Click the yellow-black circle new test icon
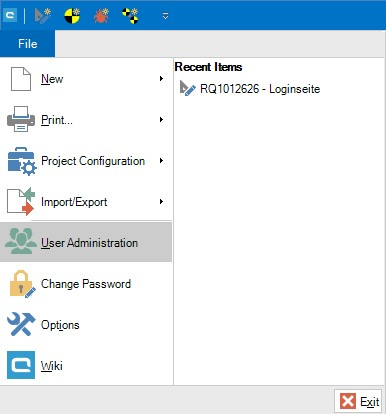This screenshot has width=386, height=414. [72, 16]
